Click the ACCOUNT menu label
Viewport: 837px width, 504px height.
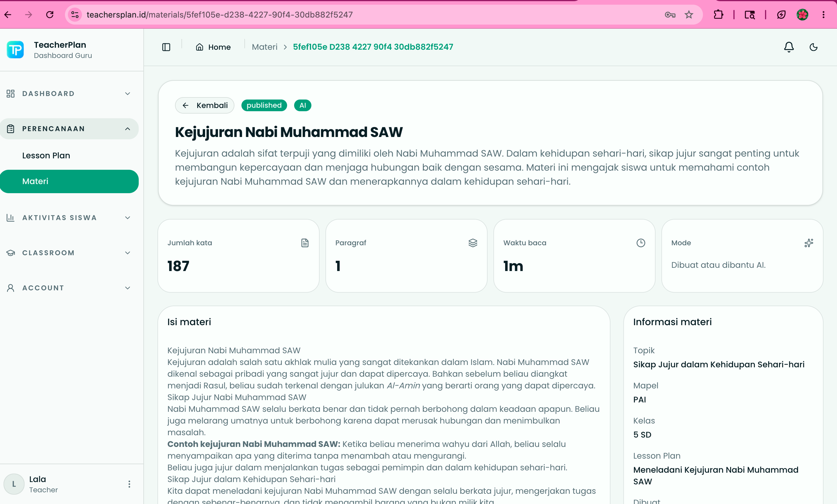coord(43,288)
